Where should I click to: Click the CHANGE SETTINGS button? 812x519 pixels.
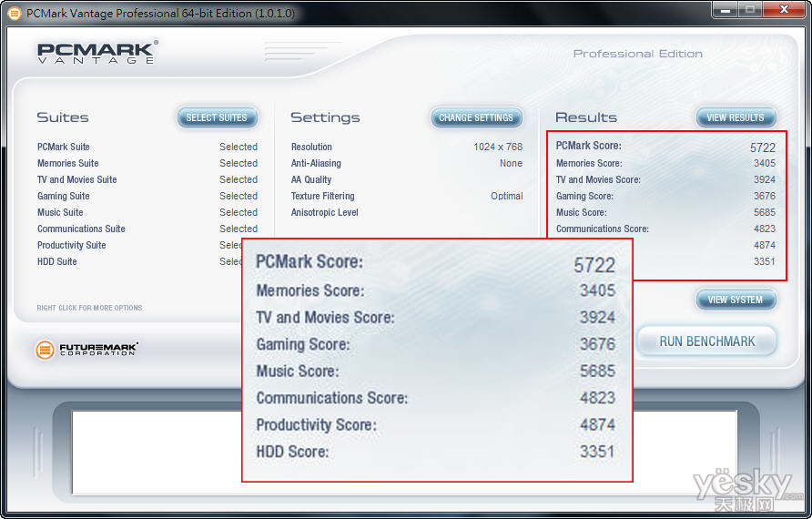tap(476, 117)
